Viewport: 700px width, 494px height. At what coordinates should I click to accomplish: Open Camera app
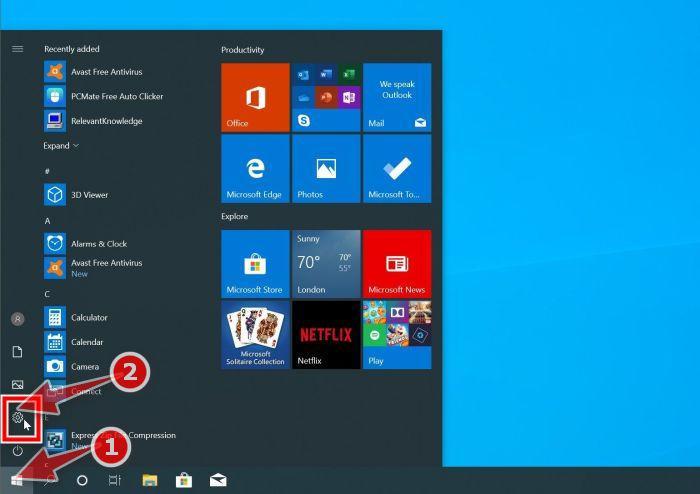click(x=72, y=367)
